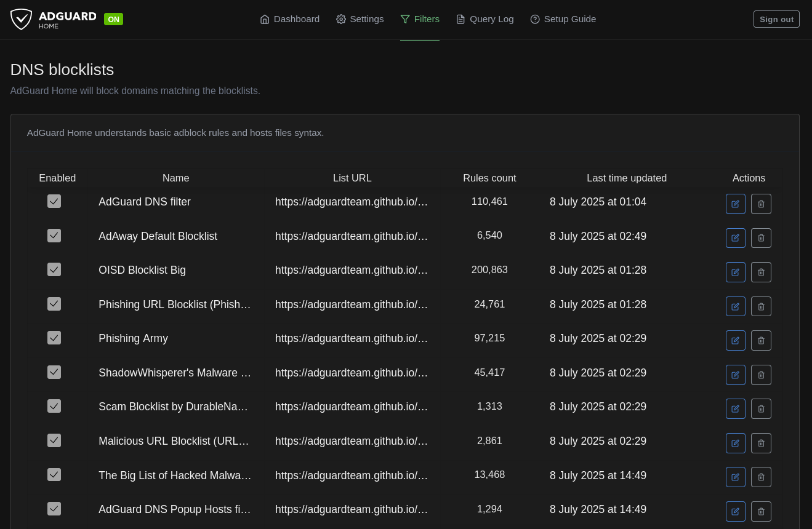Click the AdGuard Home logo

pos(54,19)
